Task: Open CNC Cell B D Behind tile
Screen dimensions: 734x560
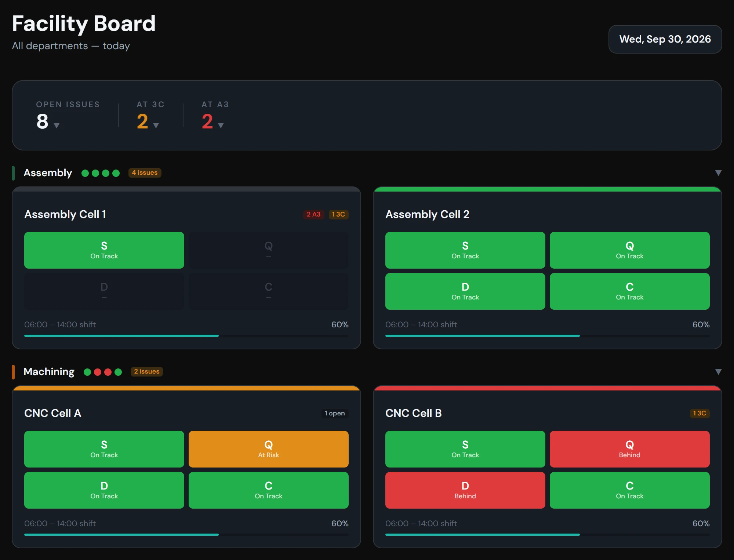Action: (465, 490)
